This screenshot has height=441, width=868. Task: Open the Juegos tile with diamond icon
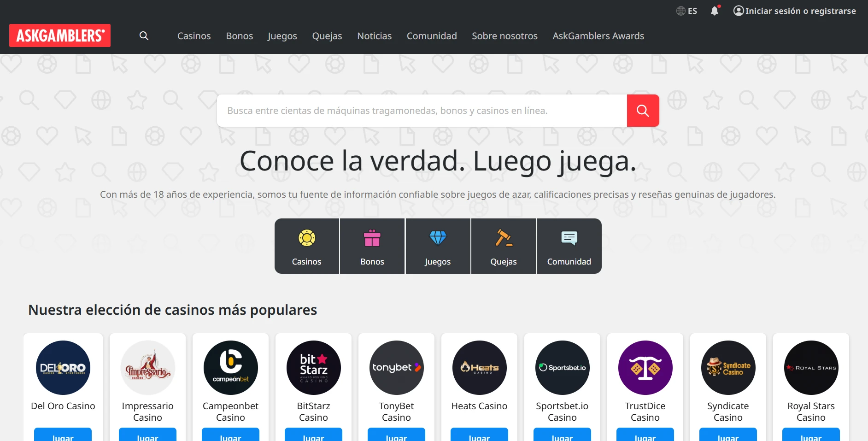pos(438,246)
